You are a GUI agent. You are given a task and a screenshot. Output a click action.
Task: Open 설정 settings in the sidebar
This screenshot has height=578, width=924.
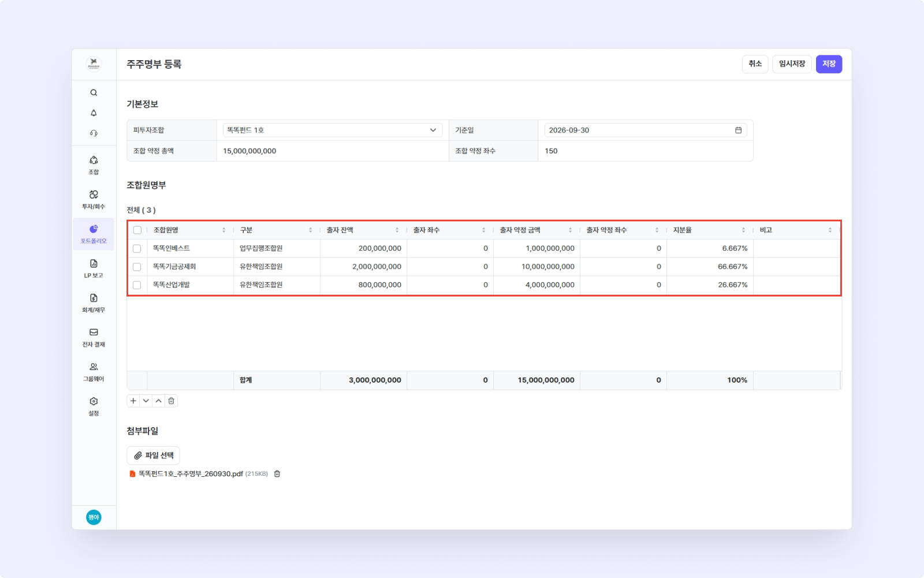click(94, 406)
